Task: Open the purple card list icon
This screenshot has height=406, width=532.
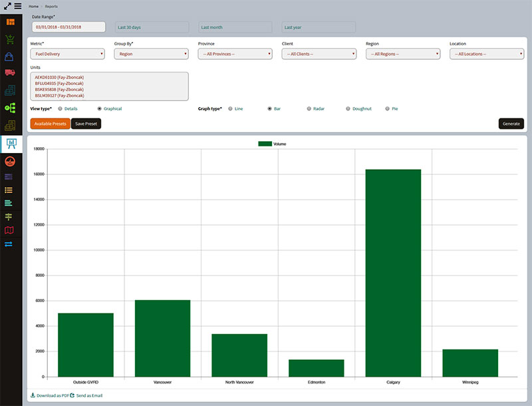Action: pos(9,176)
